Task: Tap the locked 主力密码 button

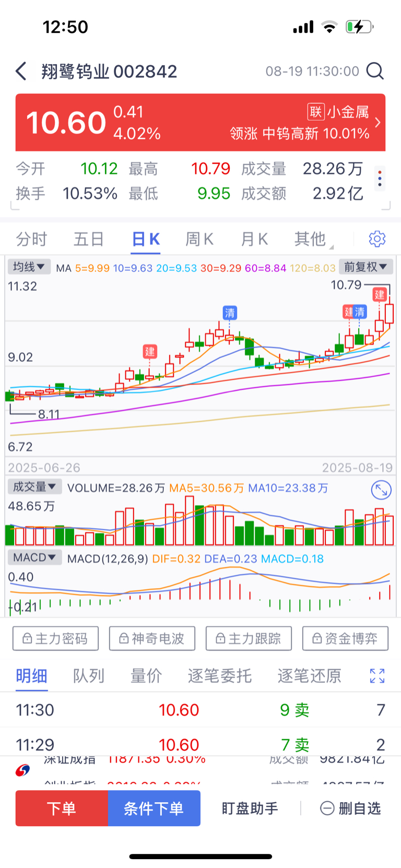Action: pyautogui.click(x=55, y=638)
